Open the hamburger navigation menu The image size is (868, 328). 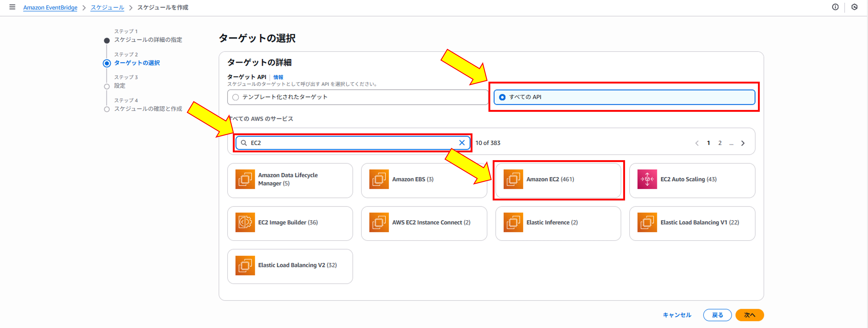click(x=12, y=7)
